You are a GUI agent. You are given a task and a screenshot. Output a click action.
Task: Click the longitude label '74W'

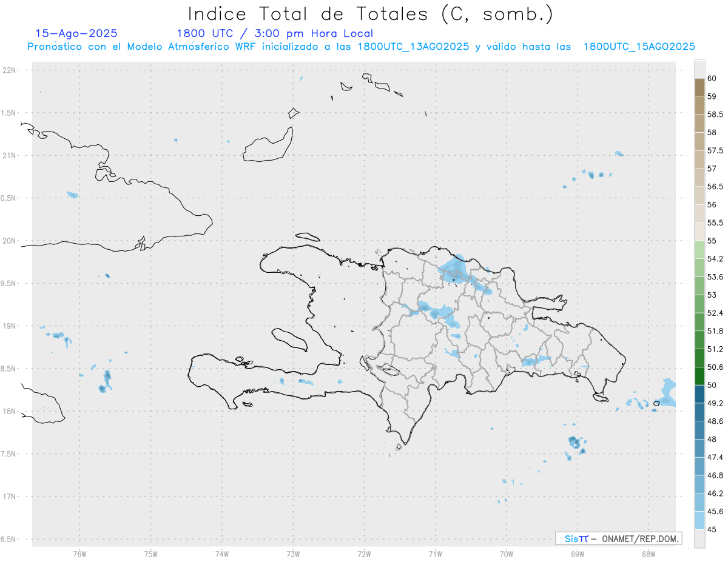222,554
